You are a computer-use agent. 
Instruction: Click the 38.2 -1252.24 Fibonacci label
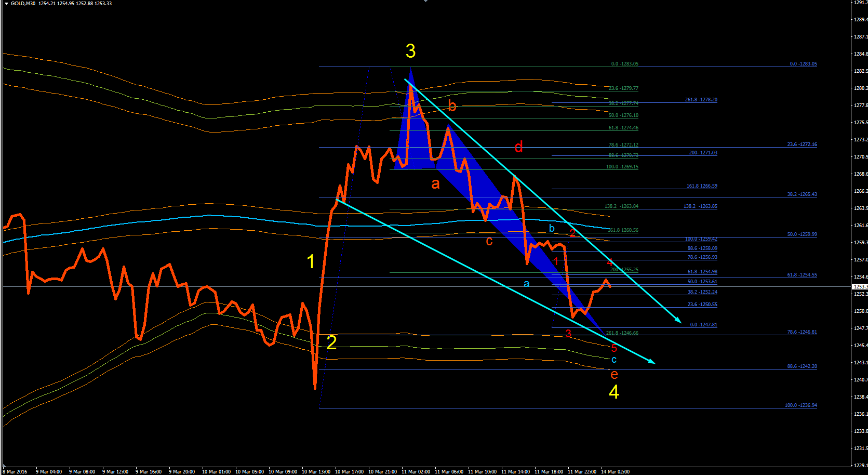click(702, 292)
